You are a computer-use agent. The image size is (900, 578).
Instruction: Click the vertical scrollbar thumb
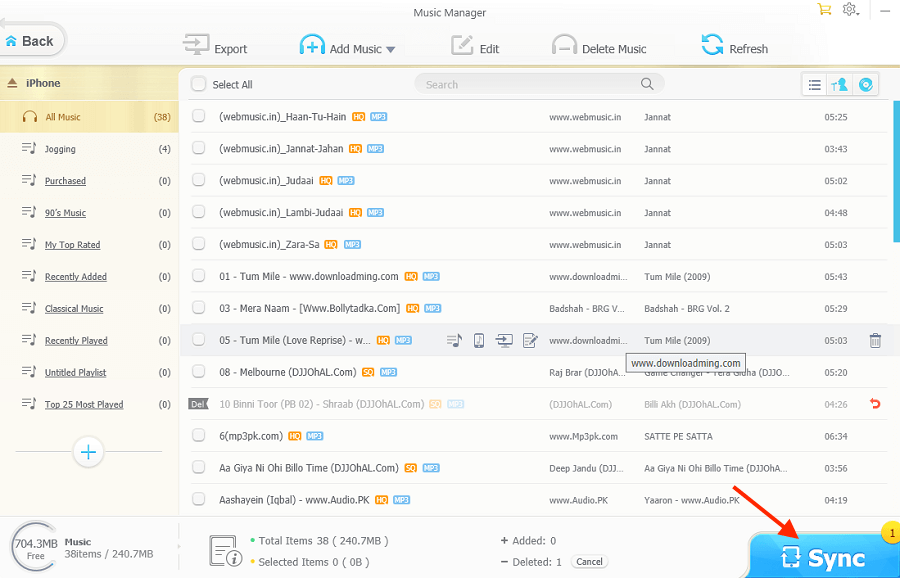pos(897,171)
